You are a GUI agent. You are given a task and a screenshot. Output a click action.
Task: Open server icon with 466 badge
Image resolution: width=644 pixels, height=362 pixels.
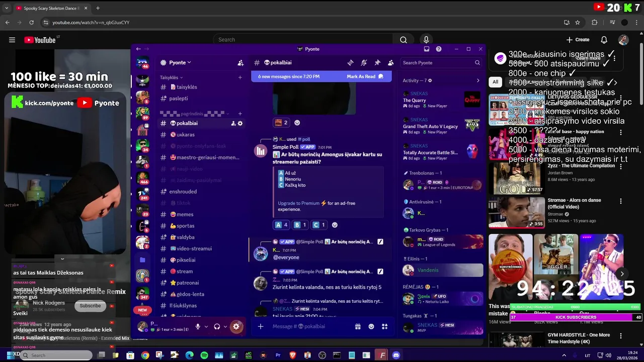tap(142, 177)
